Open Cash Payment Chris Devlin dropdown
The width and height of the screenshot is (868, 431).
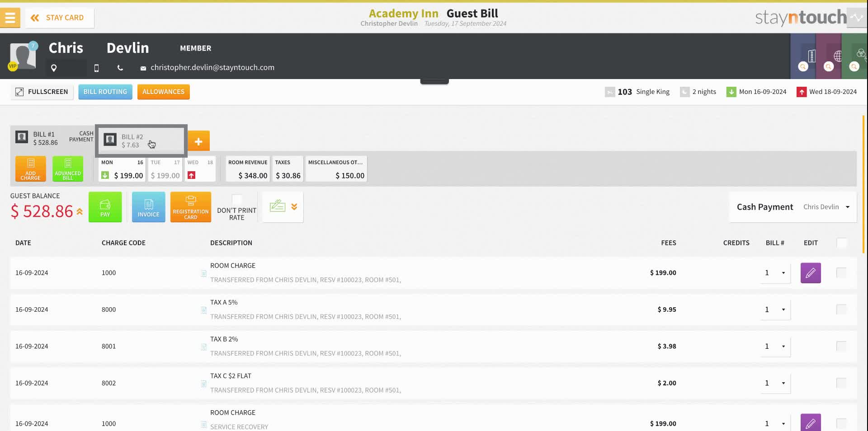click(793, 207)
